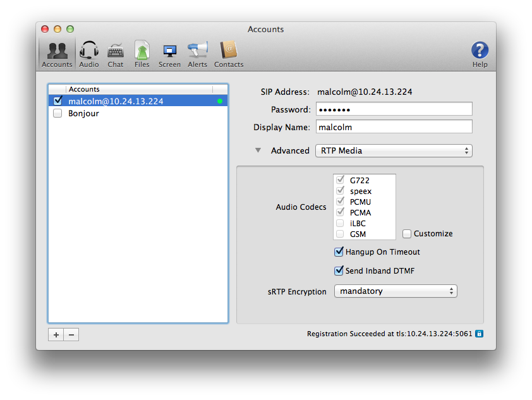
Task: Open the Contacts preferences pane
Action: [x=228, y=53]
